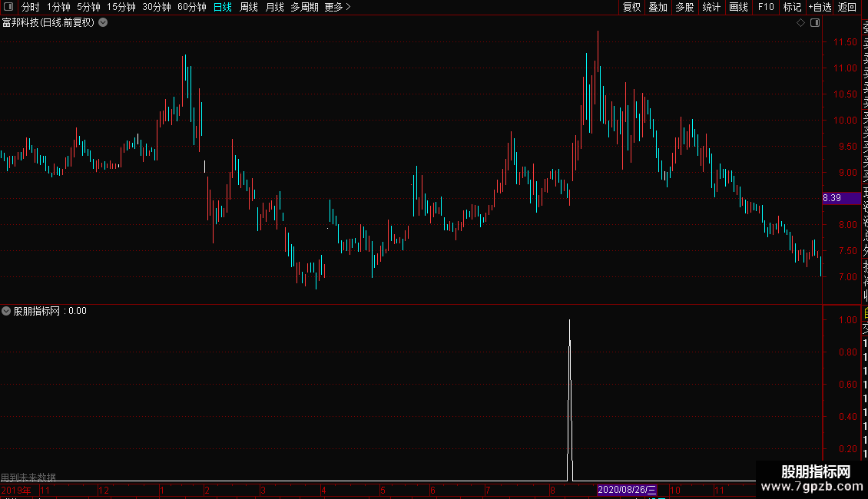Expand the 股朋指标网 indicator dropdown

click(x=6, y=311)
